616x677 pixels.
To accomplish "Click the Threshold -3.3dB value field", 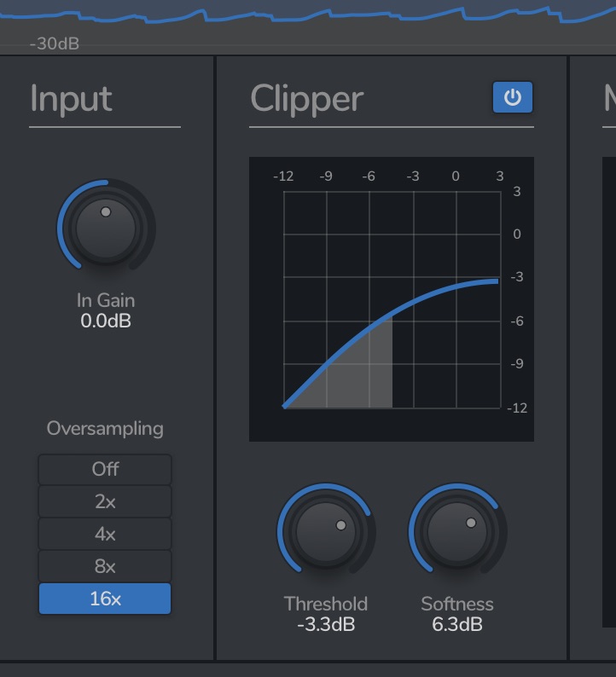I will 326,625.
